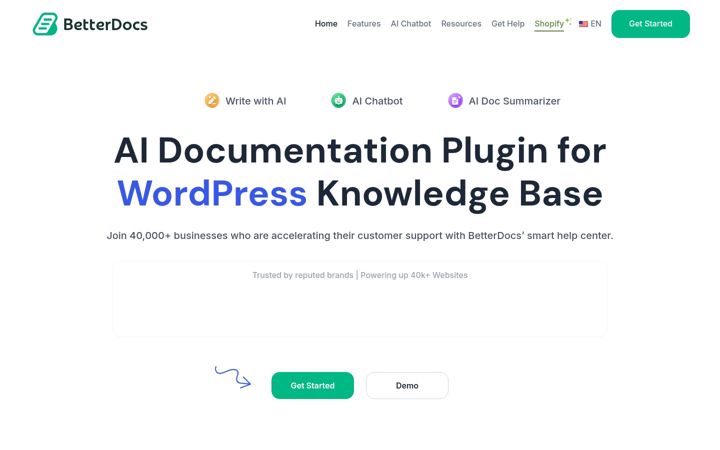This screenshot has width=720, height=450.
Task: Open the Get Help menu
Action: (508, 24)
